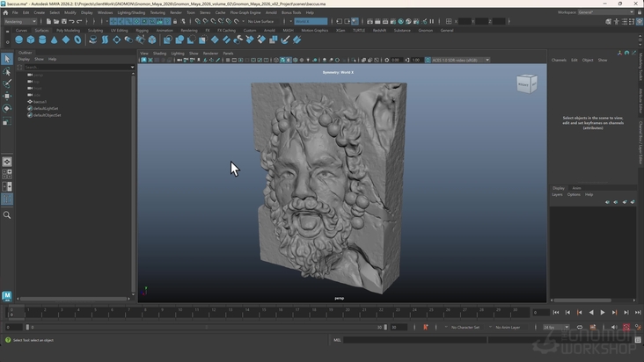Click the Hypershade sphere icon in status line
Image resolution: width=644 pixels, height=362 pixels.
click(x=401, y=21)
